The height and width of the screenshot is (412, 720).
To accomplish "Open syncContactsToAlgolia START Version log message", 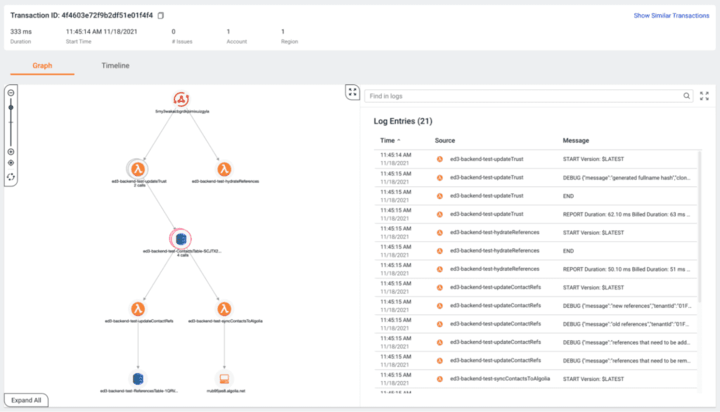I will point(593,379).
